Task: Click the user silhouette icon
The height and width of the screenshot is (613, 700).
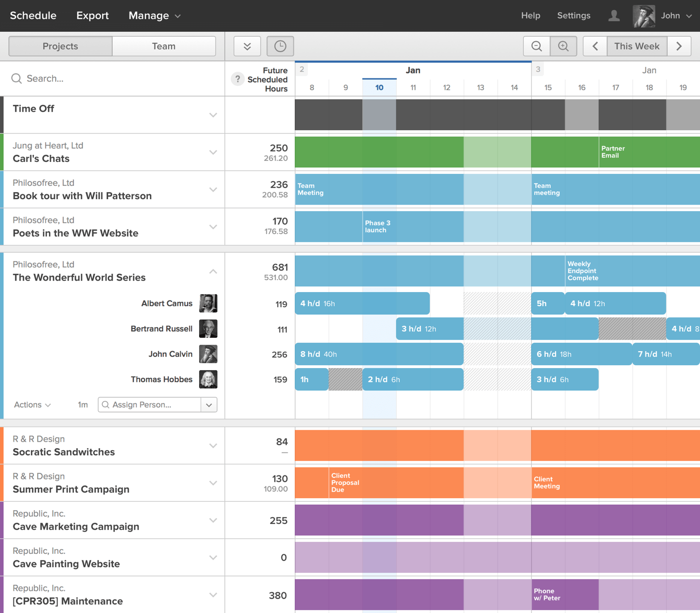Action: click(614, 16)
